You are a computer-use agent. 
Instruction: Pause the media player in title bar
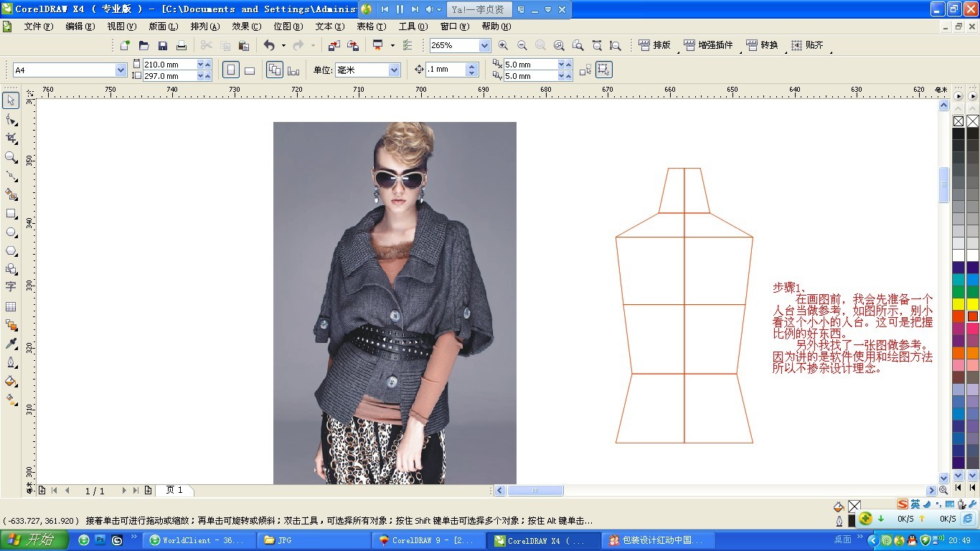click(400, 9)
